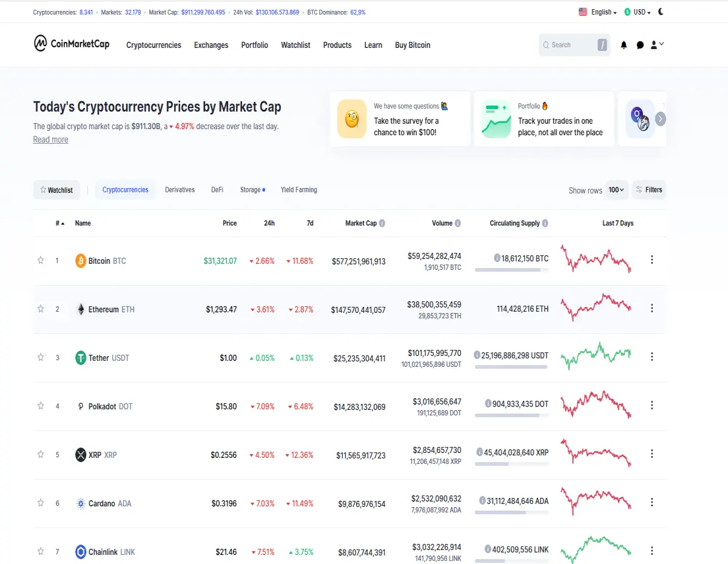Toggle watchlist star for Tether
This screenshot has width=728, height=564.
(41, 357)
